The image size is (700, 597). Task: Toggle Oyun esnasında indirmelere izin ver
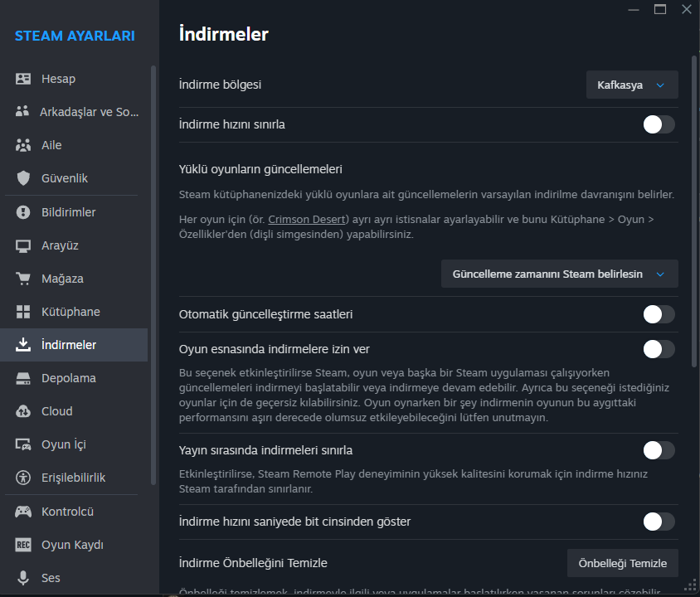[x=659, y=349]
